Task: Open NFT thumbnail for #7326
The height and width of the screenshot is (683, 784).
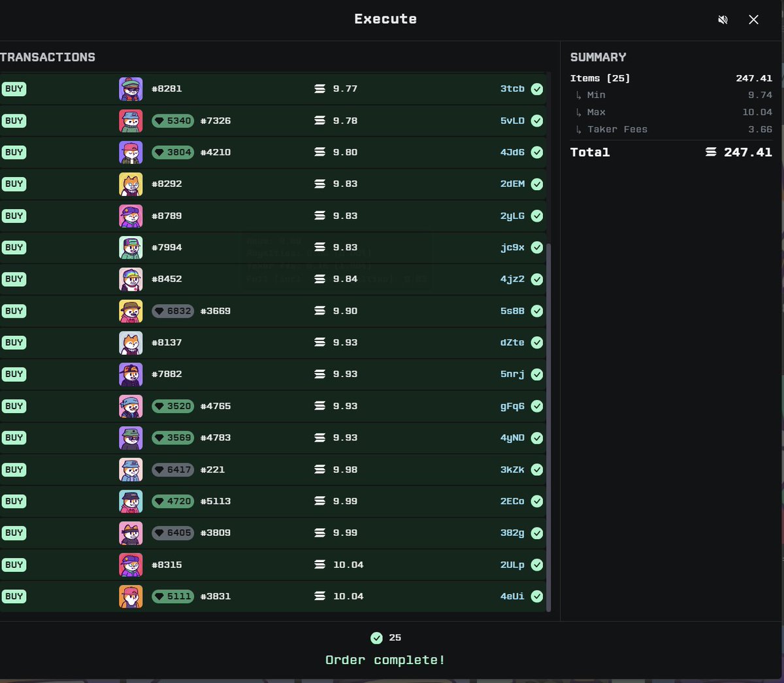Action: 131,121
